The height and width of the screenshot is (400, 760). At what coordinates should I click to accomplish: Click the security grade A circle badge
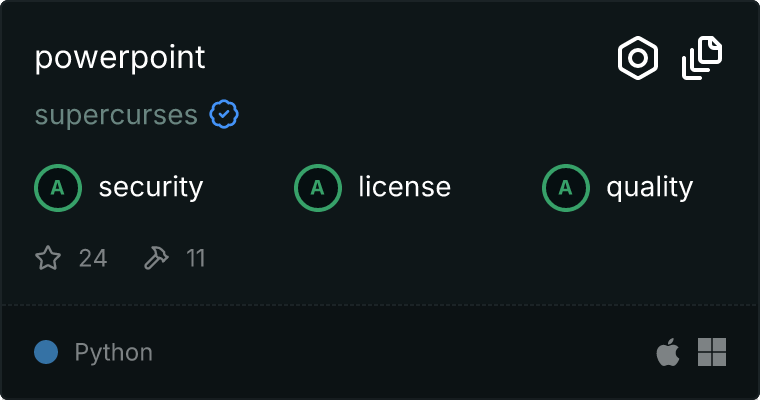point(58,188)
